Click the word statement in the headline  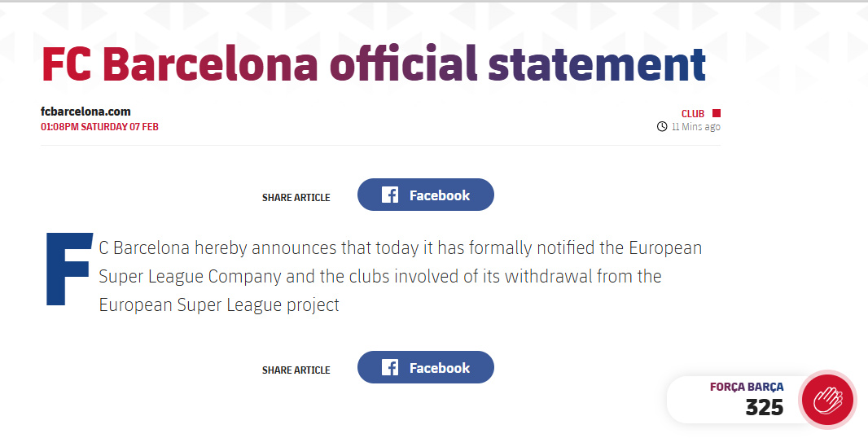coord(597,64)
